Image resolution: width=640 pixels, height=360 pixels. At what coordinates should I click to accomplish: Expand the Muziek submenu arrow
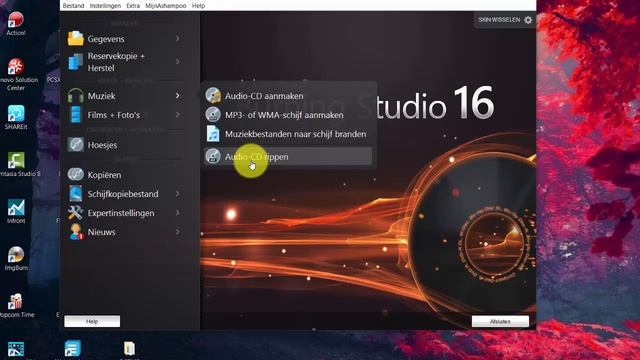tap(178, 96)
